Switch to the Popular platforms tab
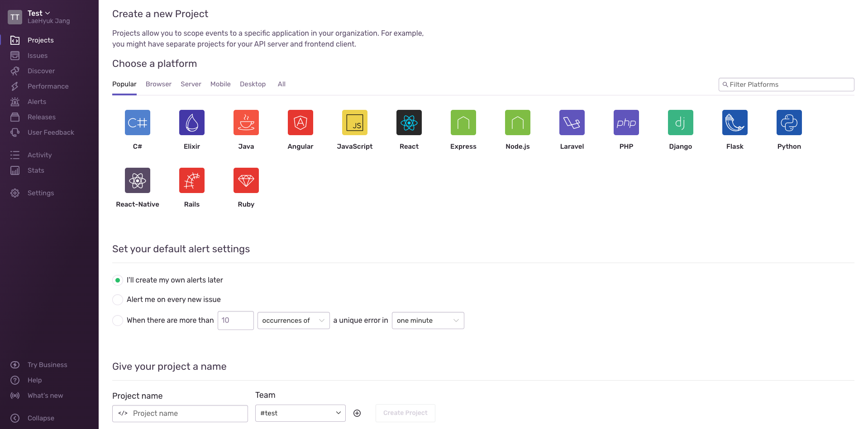Screen dimensions: 868x429 pos(124,84)
